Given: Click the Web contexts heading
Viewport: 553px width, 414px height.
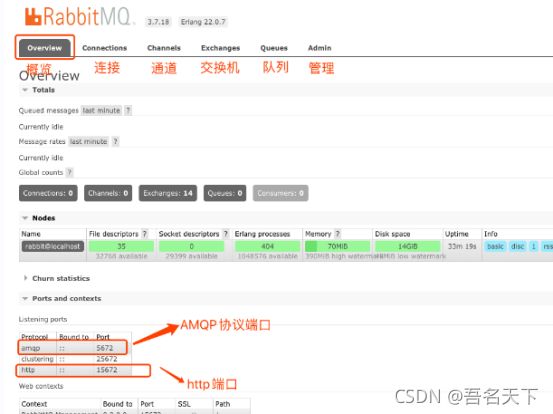Looking at the screenshot, I should pyautogui.click(x=41, y=386).
